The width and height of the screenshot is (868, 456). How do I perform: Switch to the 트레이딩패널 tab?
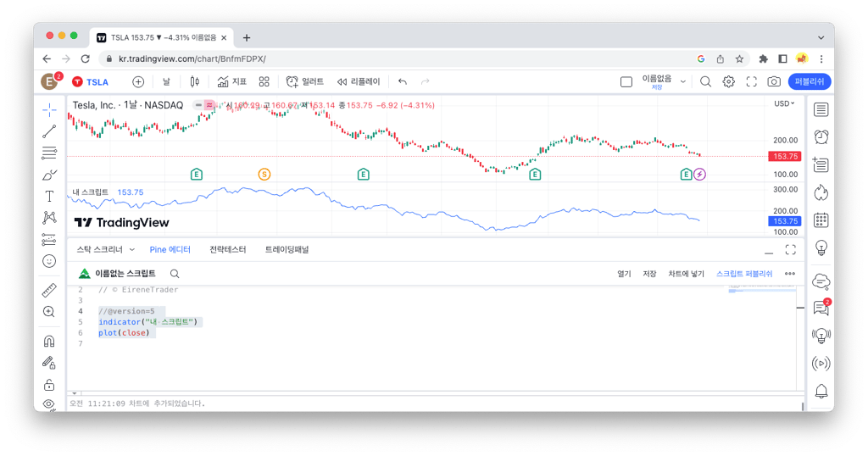point(287,249)
